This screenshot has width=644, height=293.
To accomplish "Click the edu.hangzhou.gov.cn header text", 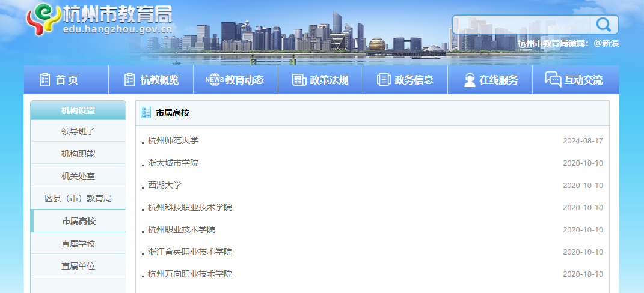I will pyautogui.click(x=117, y=29).
